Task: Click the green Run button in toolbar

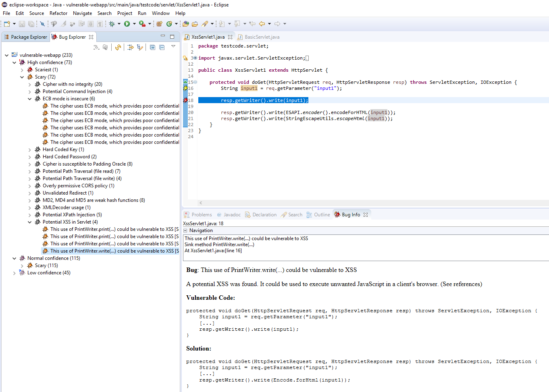Action: [127, 24]
